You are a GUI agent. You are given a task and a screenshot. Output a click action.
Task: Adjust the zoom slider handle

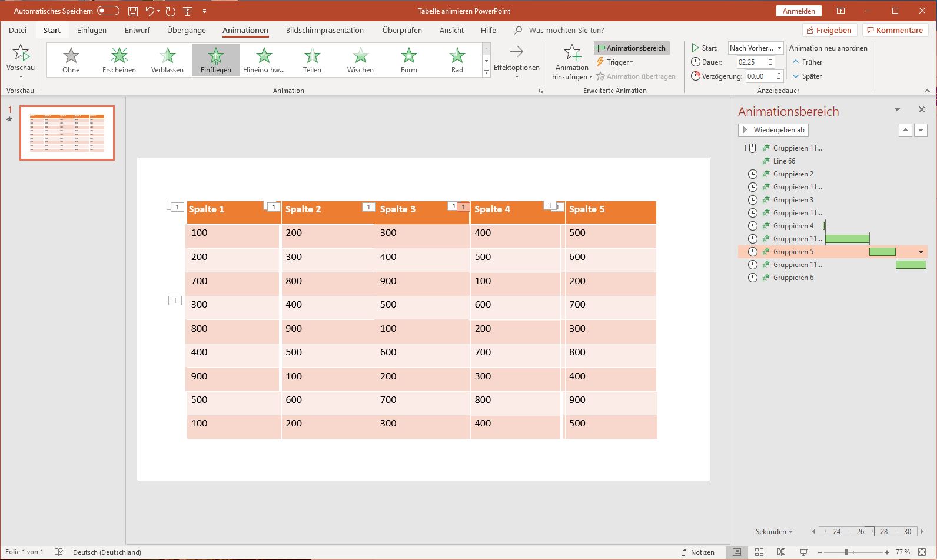(846, 552)
